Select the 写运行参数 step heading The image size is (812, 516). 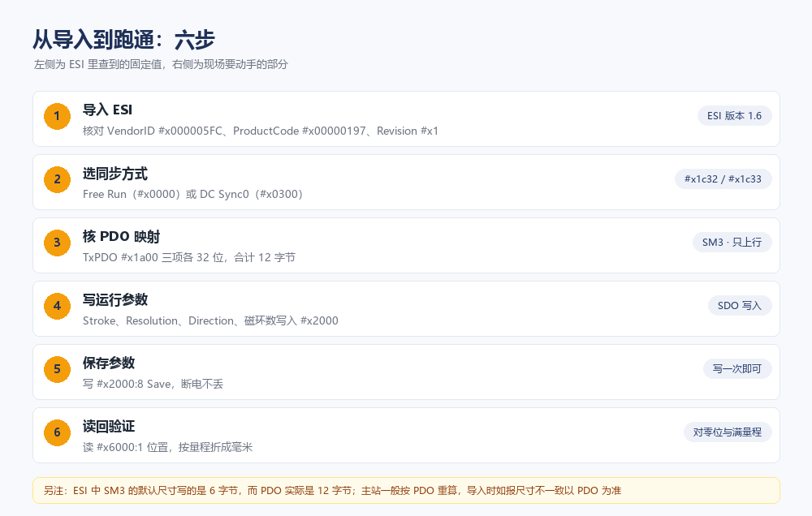(x=115, y=299)
